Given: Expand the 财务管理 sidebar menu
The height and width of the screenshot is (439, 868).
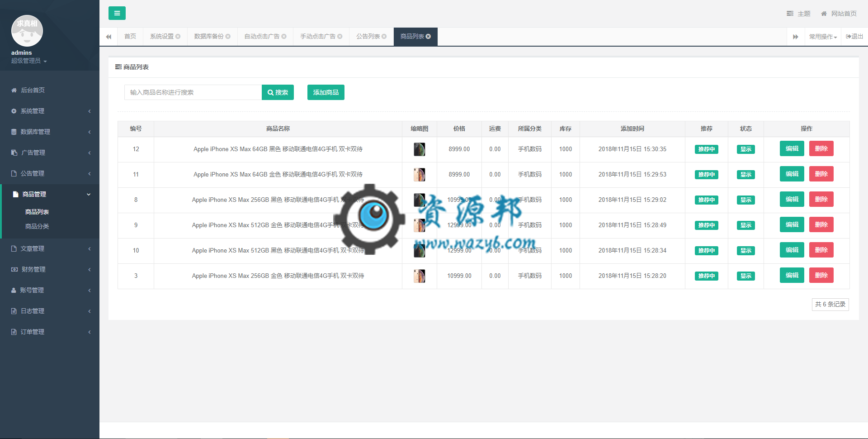Looking at the screenshot, I should coord(50,269).
